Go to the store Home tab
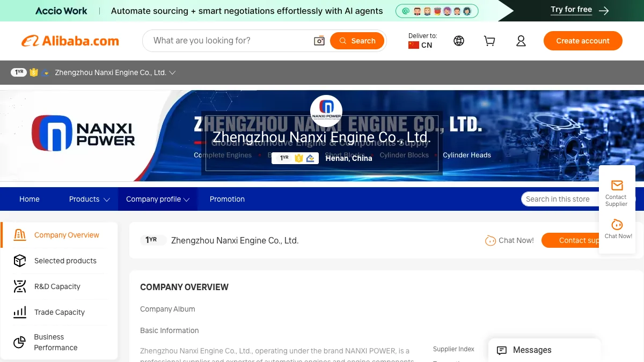This screenshot has width=644, height=362. [x=30, y=199]
